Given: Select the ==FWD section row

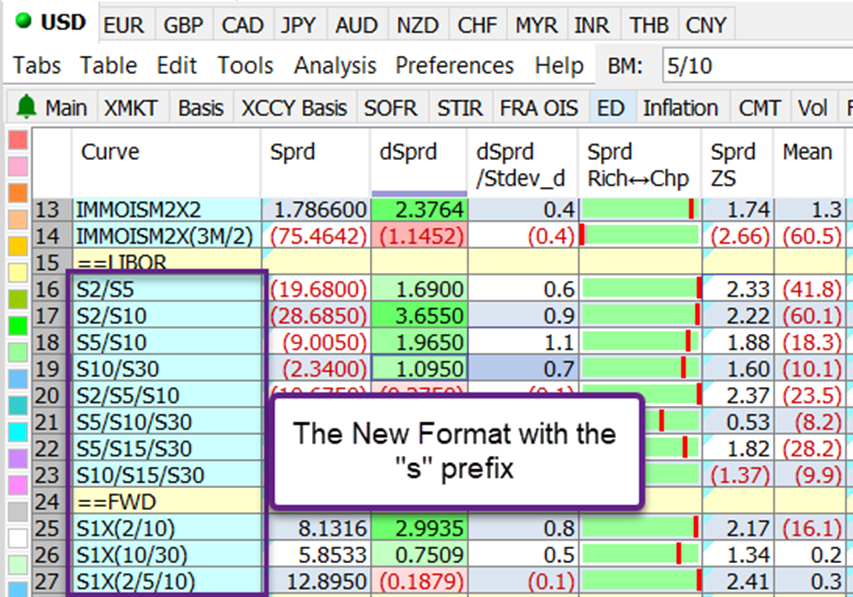Looking at the screenshot, I should coord(166,502).
